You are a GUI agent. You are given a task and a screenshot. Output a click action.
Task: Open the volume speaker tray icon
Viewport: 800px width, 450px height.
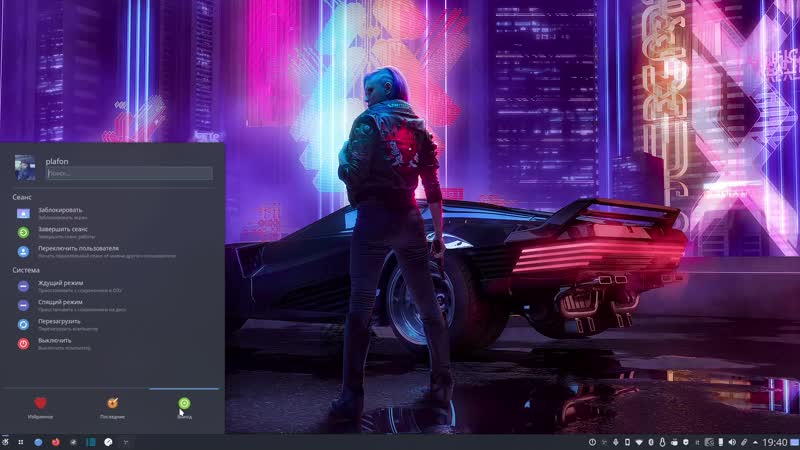732,442
